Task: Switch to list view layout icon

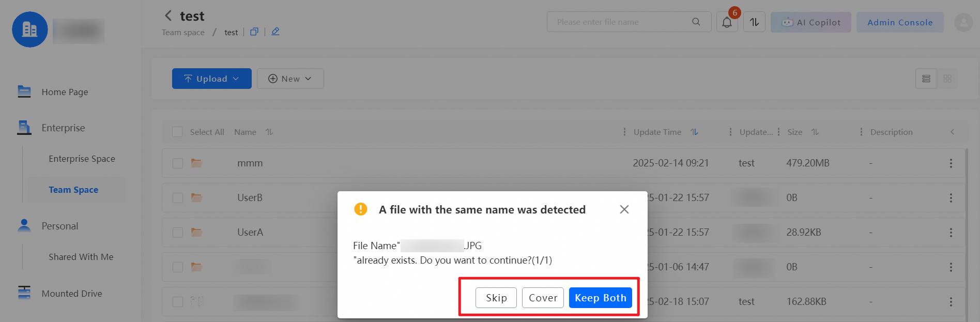Action: pos(926,79)
